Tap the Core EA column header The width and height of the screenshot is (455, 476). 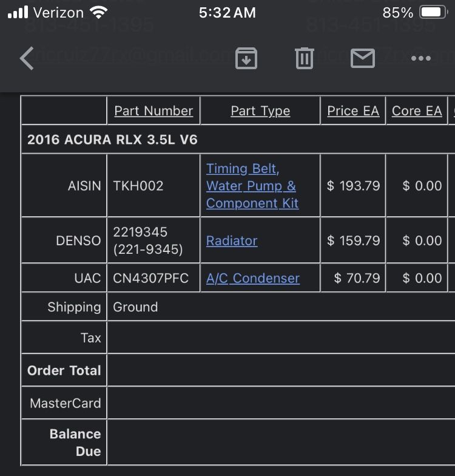(417, 110)
